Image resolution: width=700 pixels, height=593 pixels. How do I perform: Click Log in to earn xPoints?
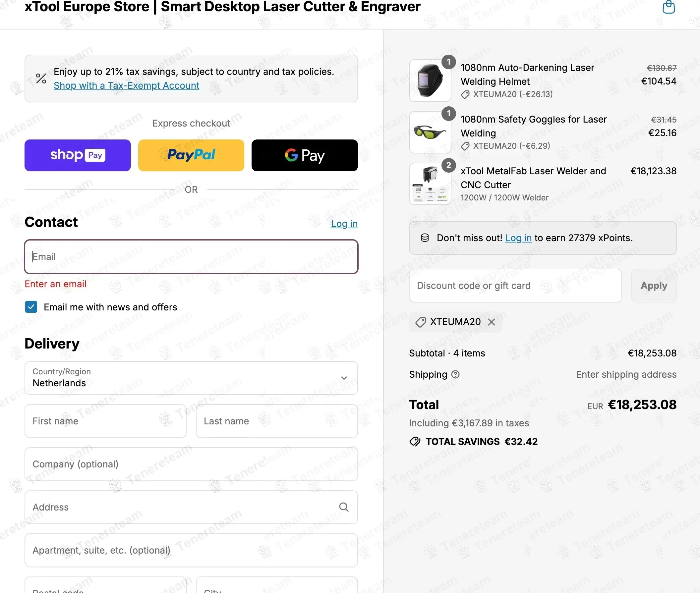point(518,238)
